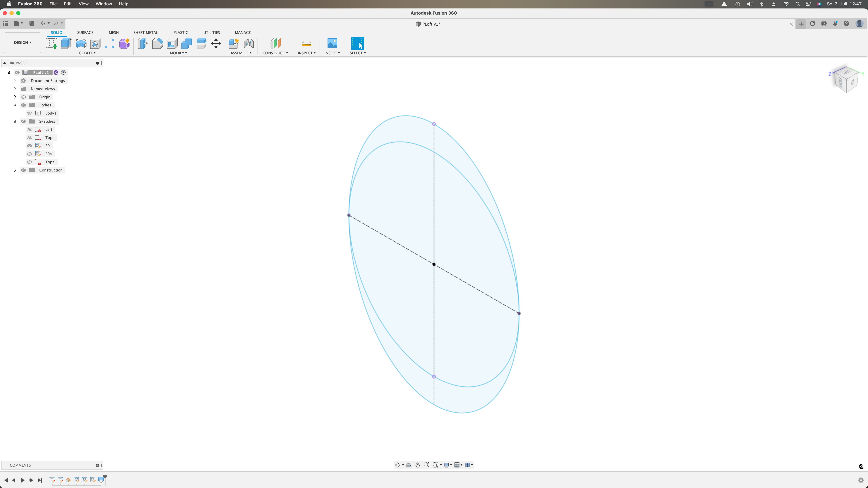Image resolution: width=868 pixels, height=488 pixels.
Task: Open the View menu in menu bar
Action: 84,4
